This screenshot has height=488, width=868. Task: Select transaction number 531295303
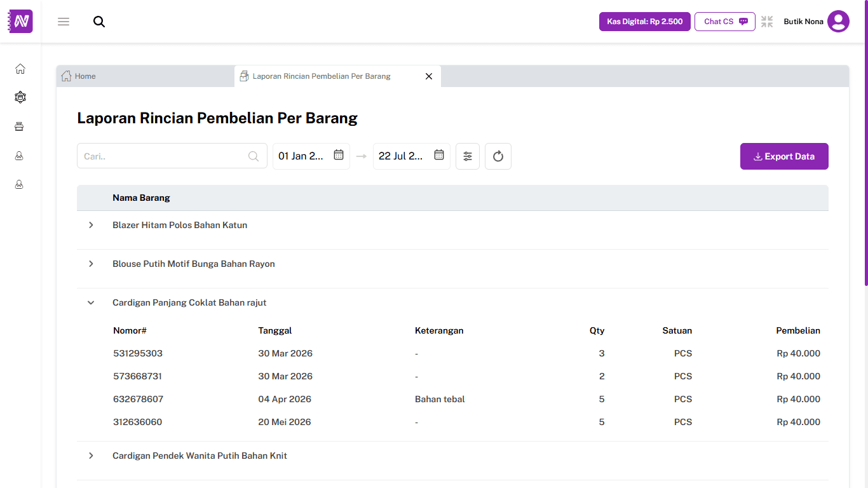pyautogui.click(x=138, y=353)
